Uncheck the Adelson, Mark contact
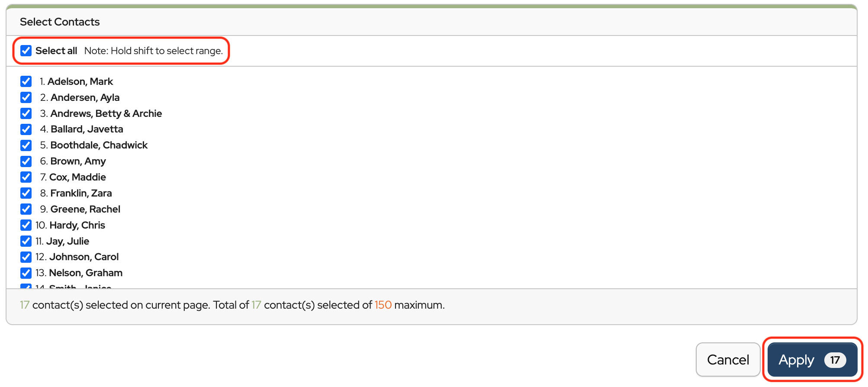 click(26, 81)
